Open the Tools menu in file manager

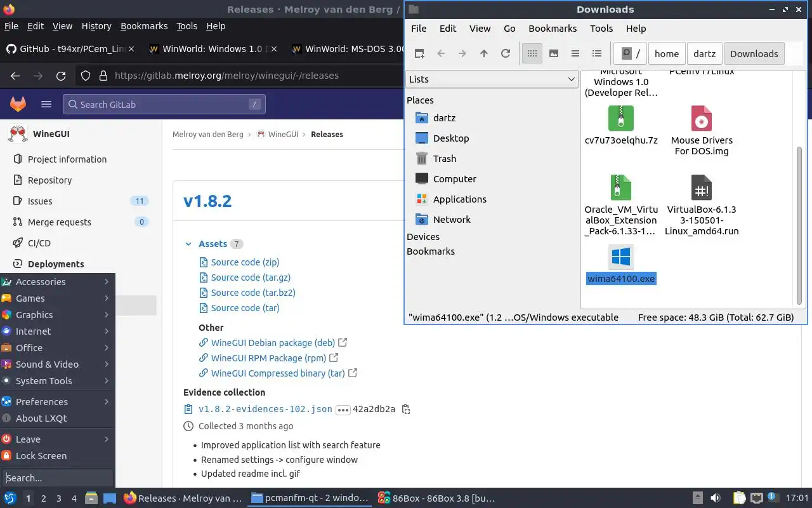pos(601,28)
